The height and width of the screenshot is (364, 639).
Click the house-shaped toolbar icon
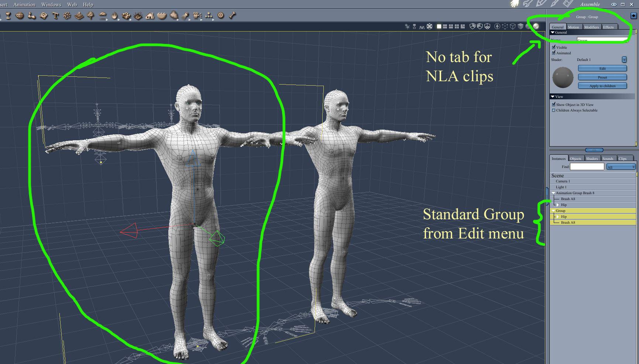point(150,16)
